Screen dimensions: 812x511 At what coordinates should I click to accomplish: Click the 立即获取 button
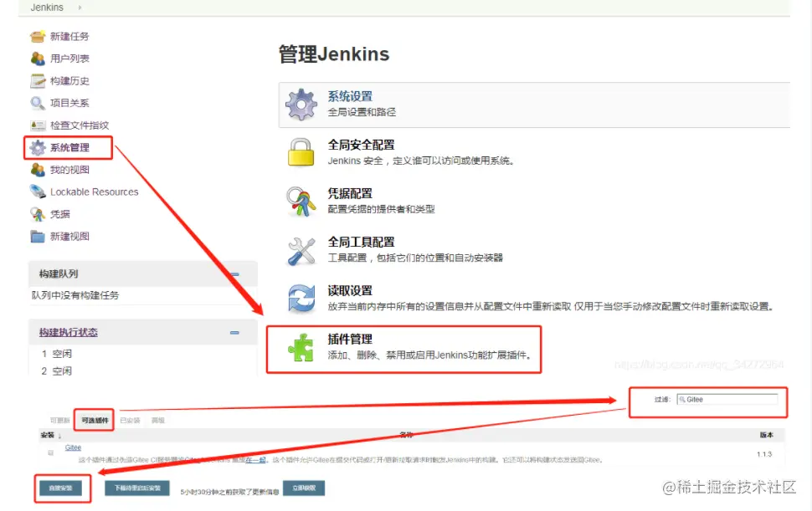point(304,488)
